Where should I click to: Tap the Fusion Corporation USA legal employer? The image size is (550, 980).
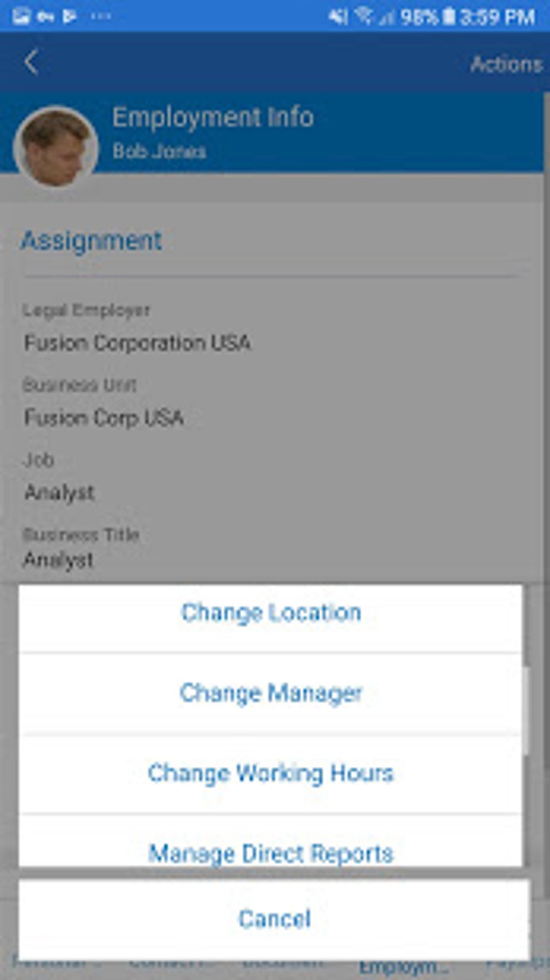pos(137,342)
